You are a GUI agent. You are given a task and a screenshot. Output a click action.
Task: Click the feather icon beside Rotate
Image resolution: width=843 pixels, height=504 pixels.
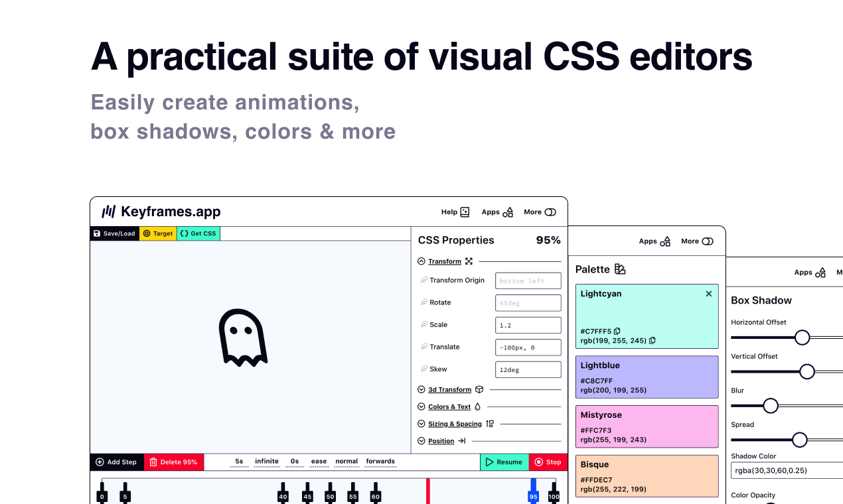point(424,302)
